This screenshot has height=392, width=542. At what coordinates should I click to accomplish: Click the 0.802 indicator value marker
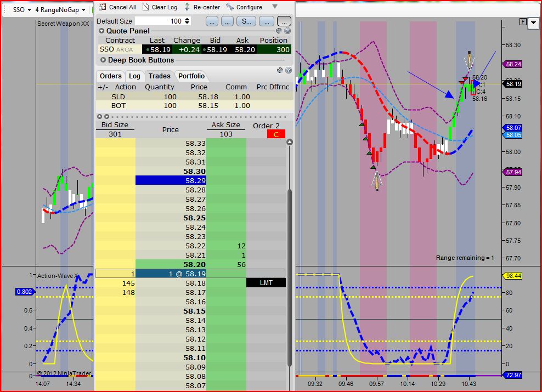24,292
